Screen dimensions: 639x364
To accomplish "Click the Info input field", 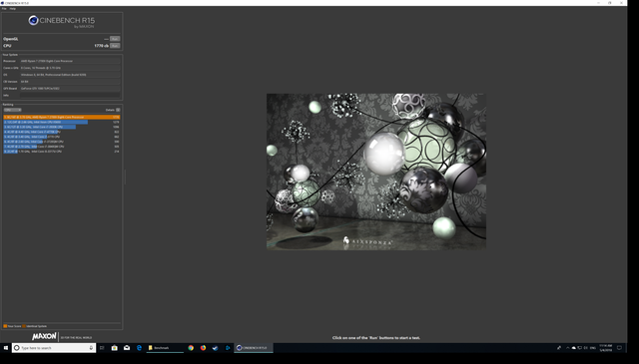I will (x=70, y=96).
